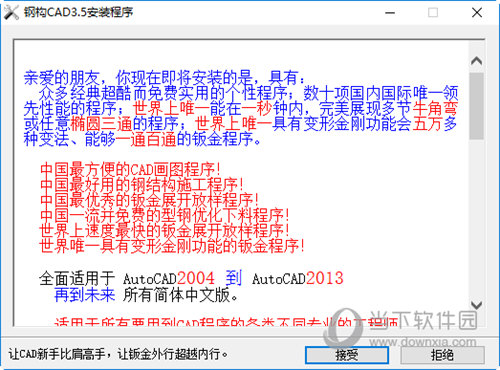Click the vertical scrollbar thumb

pos(476,106)
